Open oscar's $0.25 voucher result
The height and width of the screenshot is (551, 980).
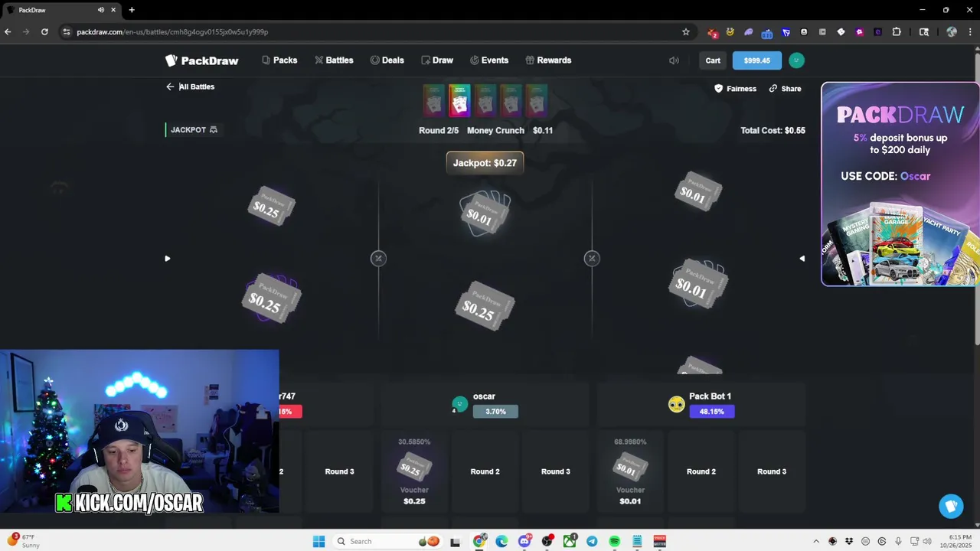coord(414,471)
